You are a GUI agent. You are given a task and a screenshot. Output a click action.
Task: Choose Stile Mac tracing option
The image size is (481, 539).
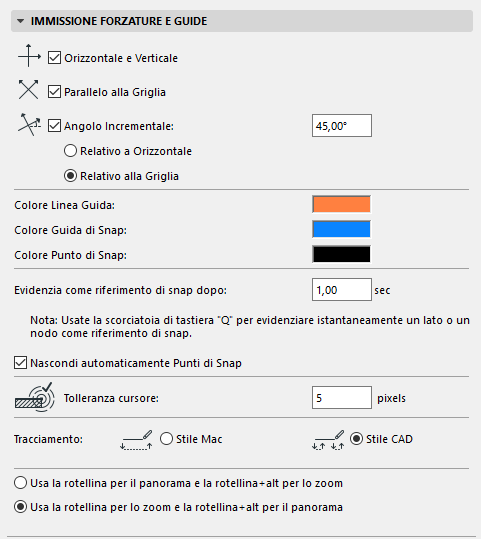pos(166,439)
